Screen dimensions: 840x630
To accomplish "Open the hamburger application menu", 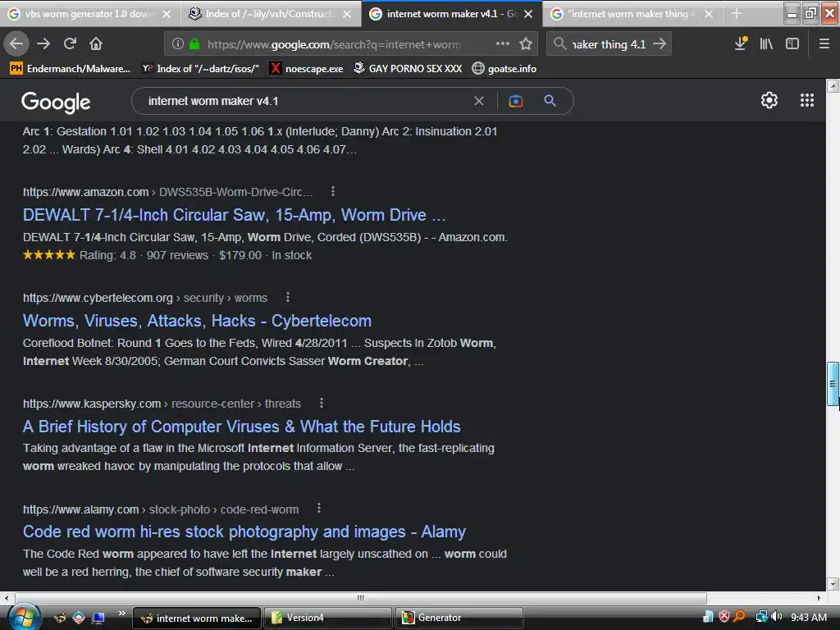I will point(824,43).
